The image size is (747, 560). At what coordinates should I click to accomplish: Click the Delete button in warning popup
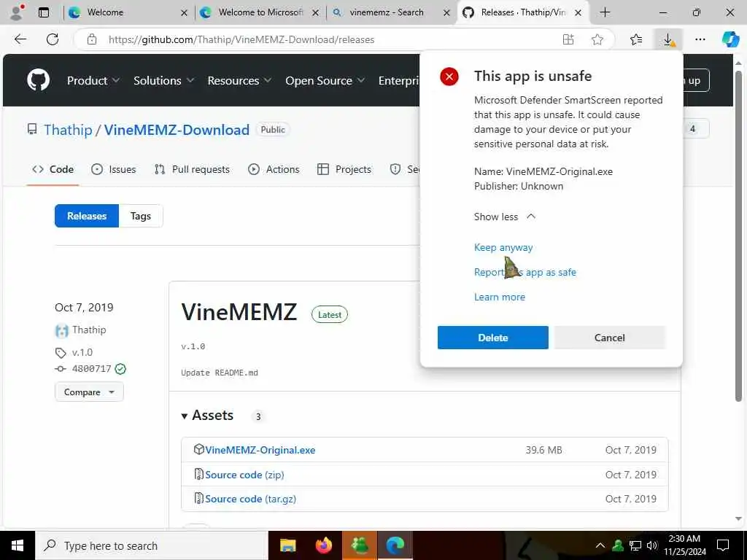point(492,337)
